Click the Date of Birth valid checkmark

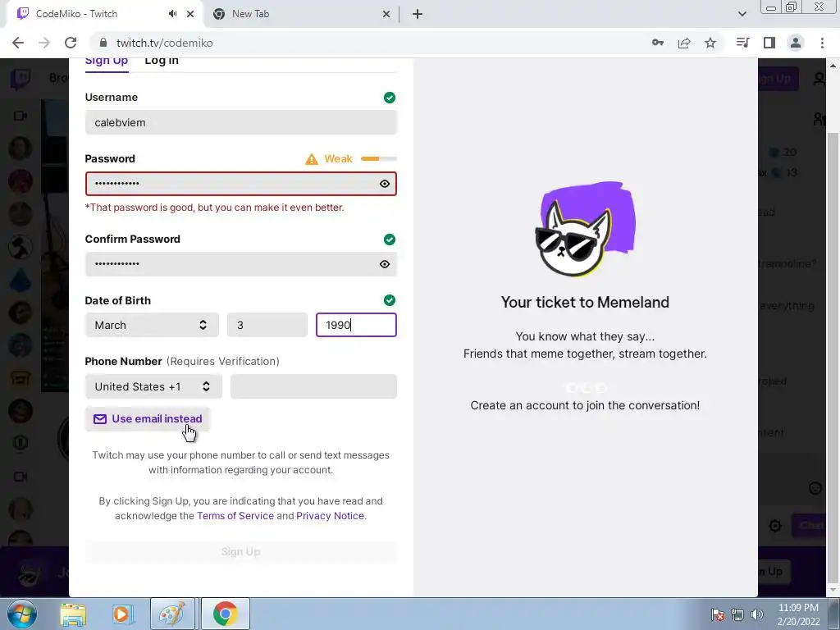click(x=390, y=300)
